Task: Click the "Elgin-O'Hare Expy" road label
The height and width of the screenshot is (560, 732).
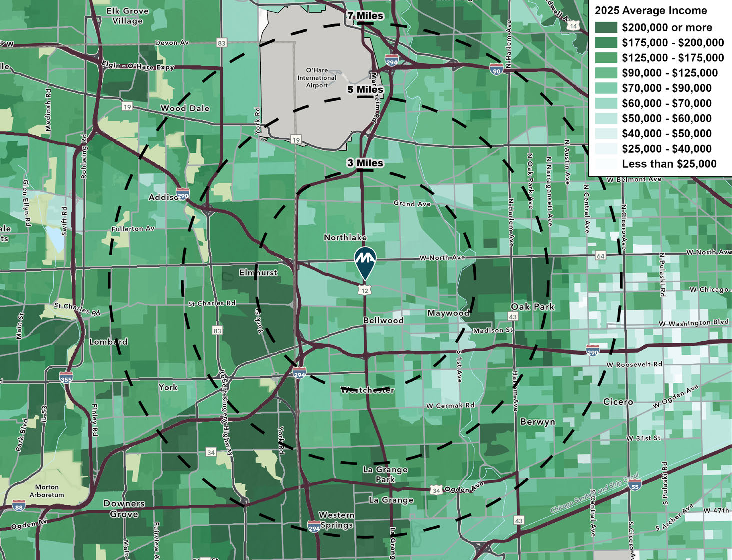Action: click(138, 66)
